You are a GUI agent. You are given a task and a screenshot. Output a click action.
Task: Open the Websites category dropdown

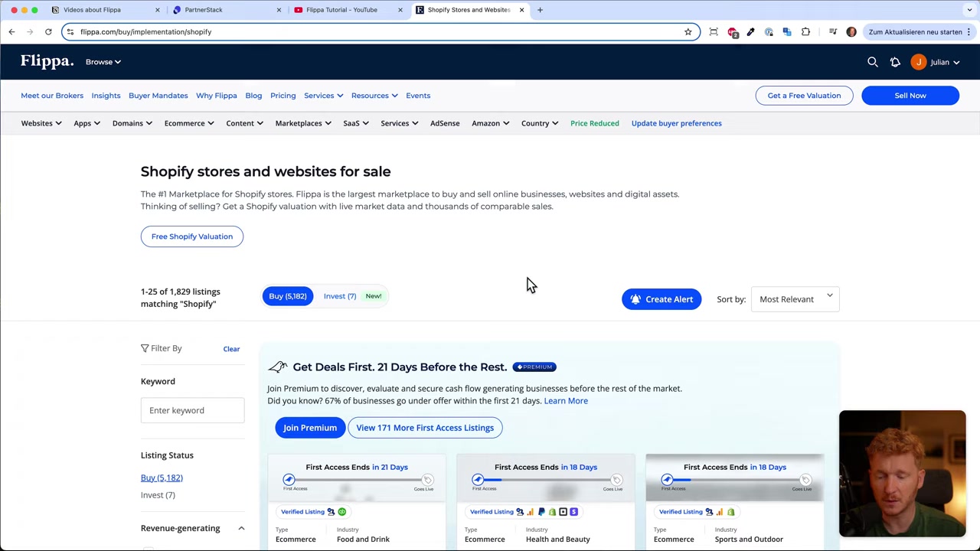coord(41,123)
